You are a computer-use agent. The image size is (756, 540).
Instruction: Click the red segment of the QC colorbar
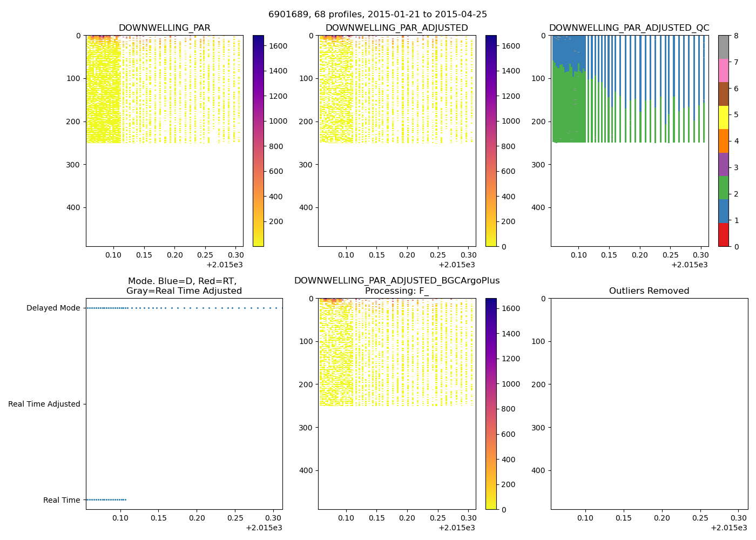coord(724,235)
